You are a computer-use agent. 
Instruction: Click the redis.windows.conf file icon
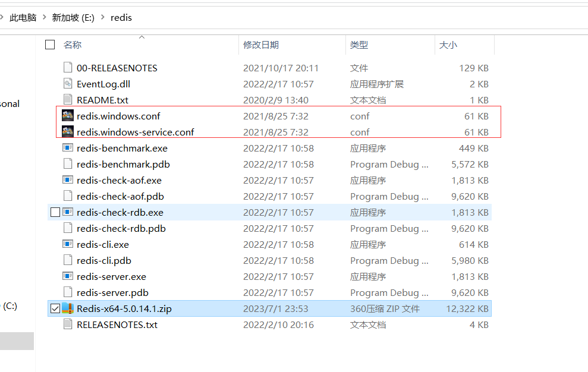click(x=68, y=115)
